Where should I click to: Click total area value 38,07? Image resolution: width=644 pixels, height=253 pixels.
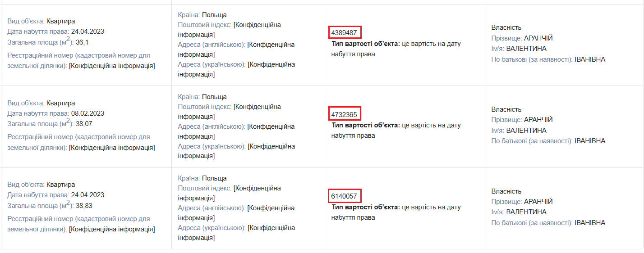pos(83,124)
